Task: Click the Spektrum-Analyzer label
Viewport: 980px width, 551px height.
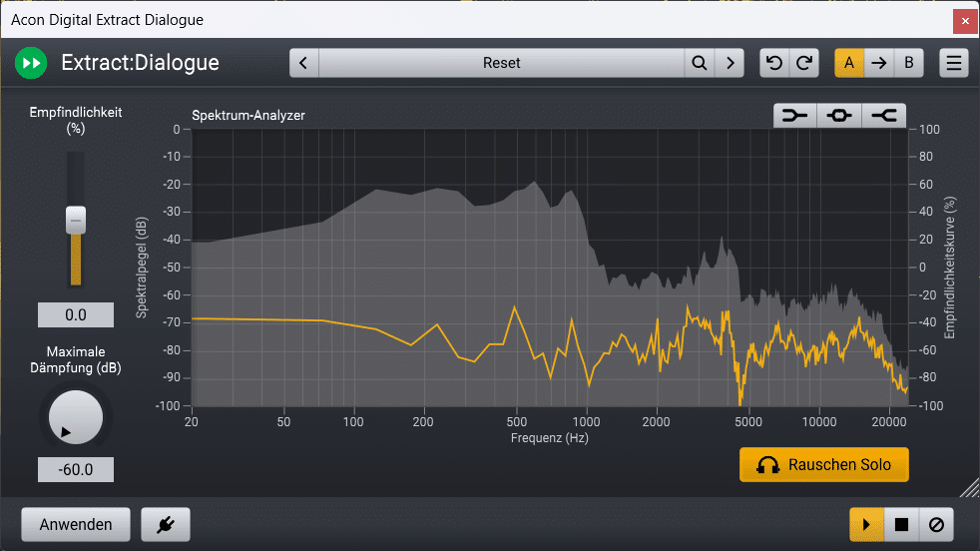Action: [x=248, y=116]
